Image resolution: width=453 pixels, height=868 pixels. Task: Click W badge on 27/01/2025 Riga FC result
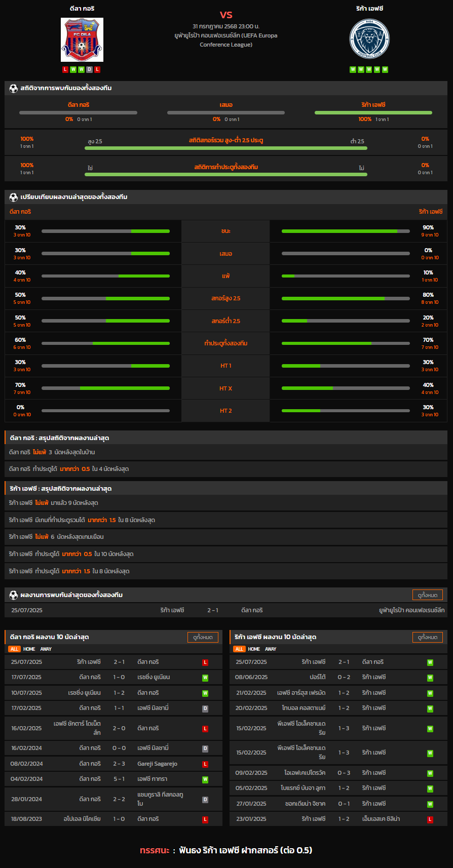(x=430, y=804)
